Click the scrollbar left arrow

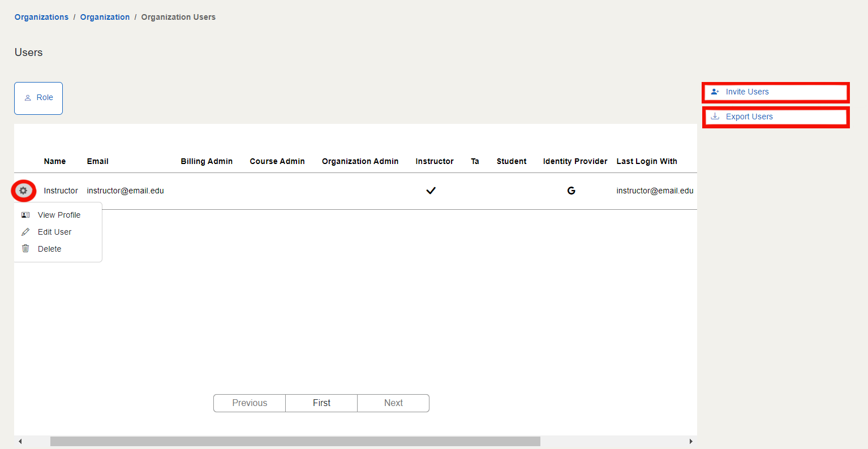click(20, 441)
